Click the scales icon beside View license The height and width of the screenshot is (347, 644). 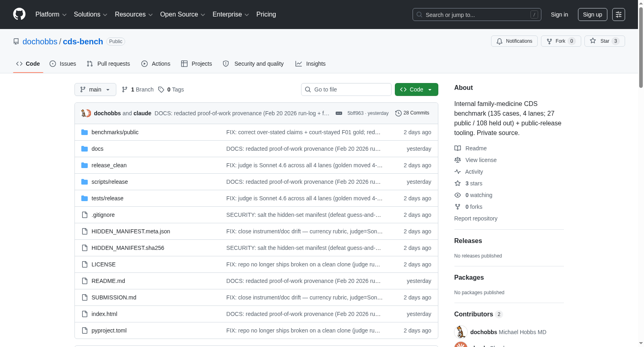(458, 160)
